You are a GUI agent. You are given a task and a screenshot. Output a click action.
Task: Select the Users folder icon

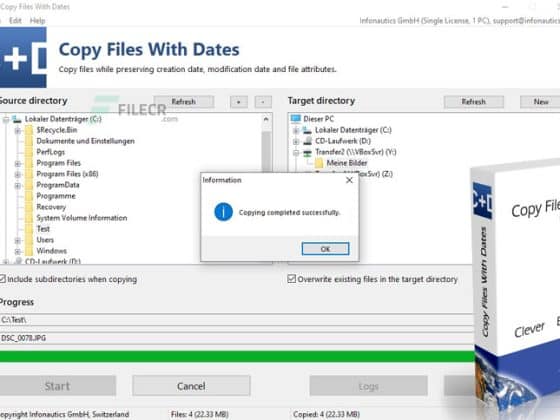point(29,240)
